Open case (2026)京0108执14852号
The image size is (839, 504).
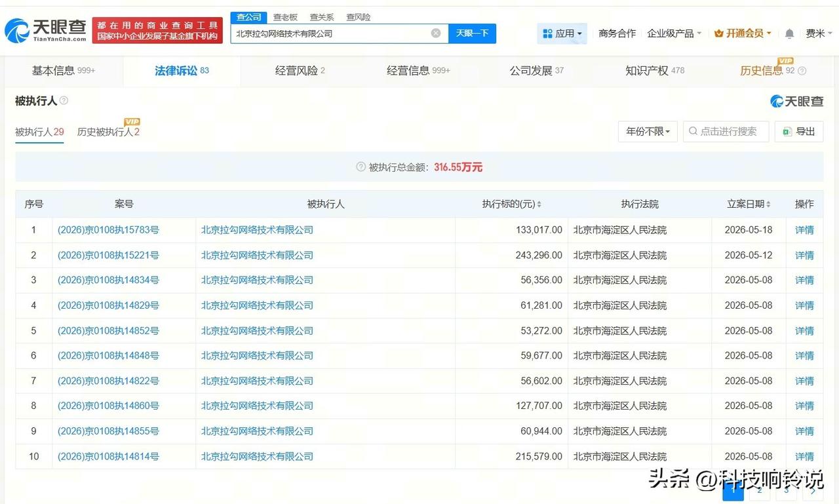point(108,331)
